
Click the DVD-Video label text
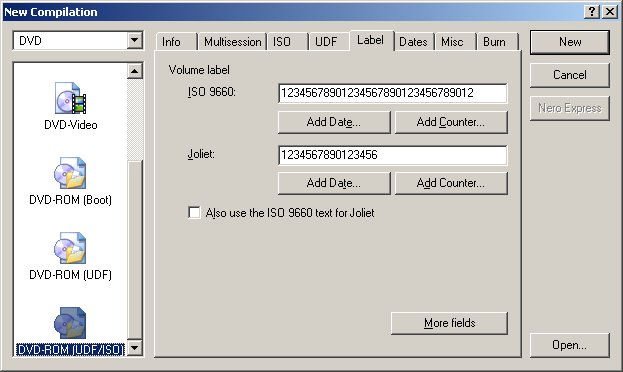[71, 125]
